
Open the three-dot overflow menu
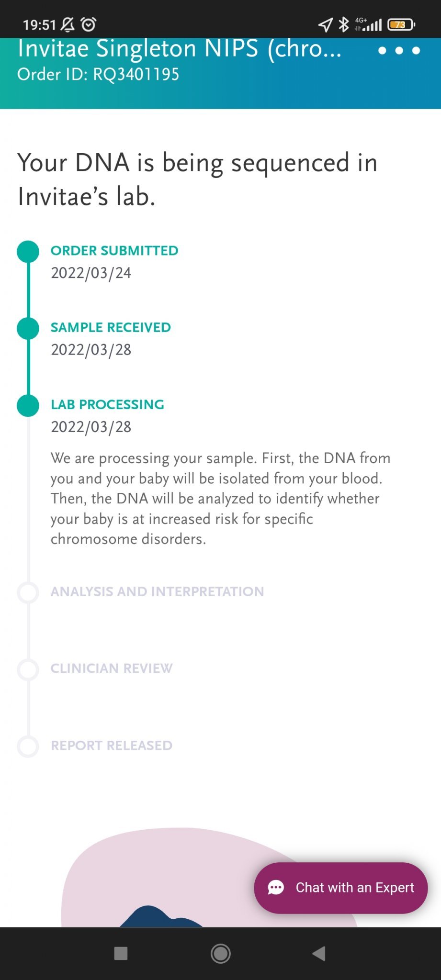coord(399,50)
